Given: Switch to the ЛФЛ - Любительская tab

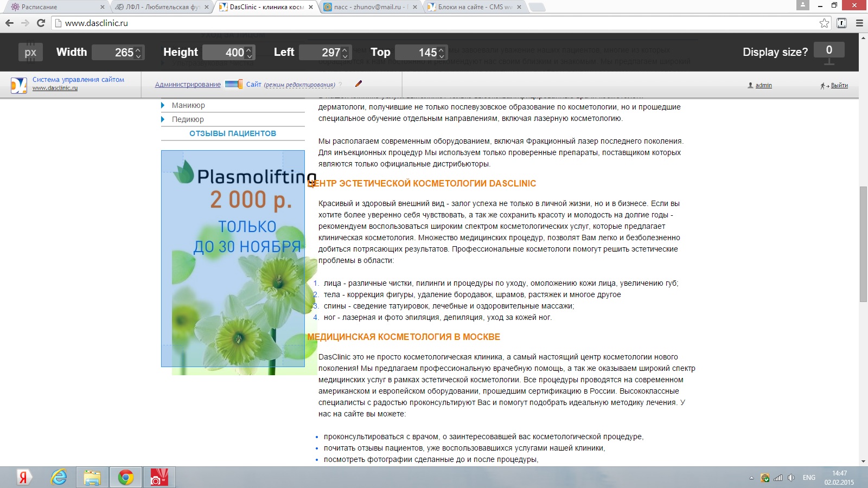Looking at the screenshot, I should 162,7.
